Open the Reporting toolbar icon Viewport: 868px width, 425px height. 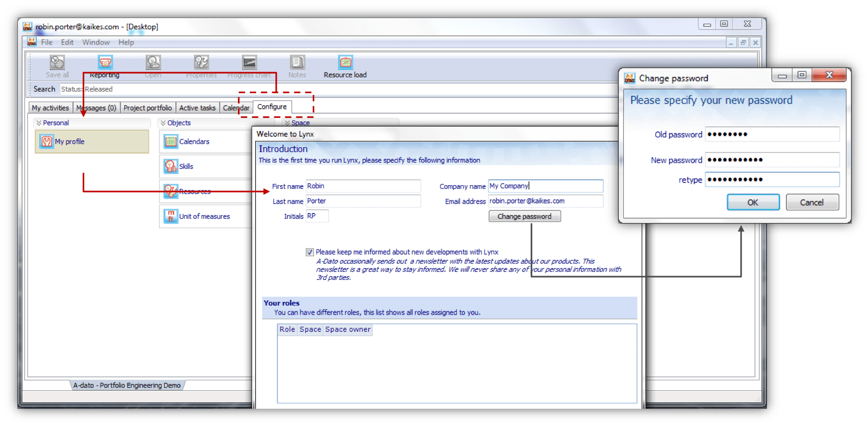tap(105, 63)
